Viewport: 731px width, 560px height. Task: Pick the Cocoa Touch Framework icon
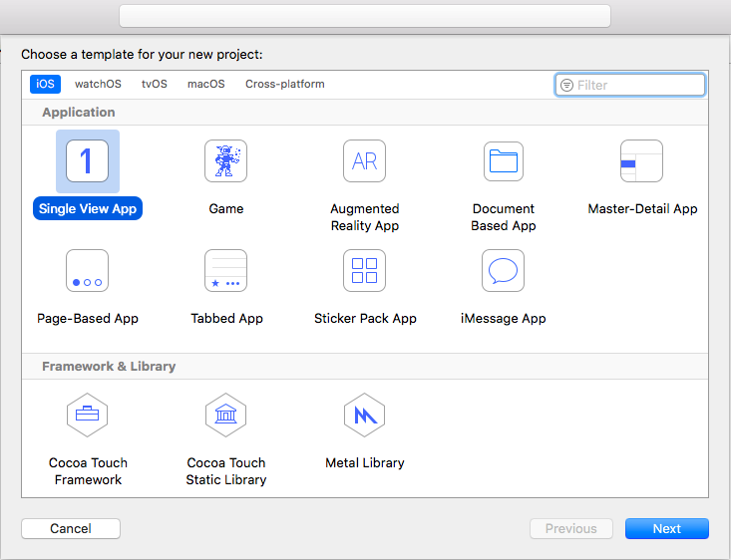[87, 415]
